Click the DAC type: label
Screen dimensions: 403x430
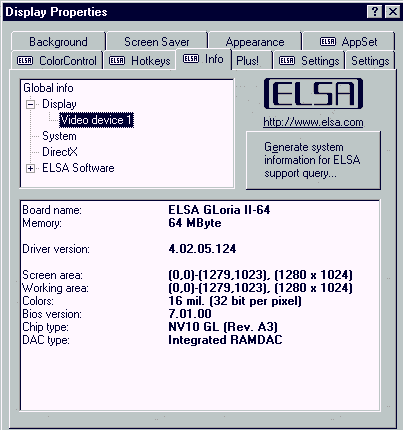click(46, 340)
